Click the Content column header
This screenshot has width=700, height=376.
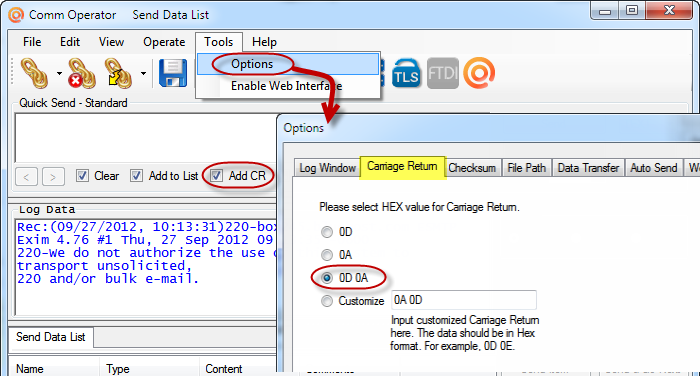click(x=239, y=368)
